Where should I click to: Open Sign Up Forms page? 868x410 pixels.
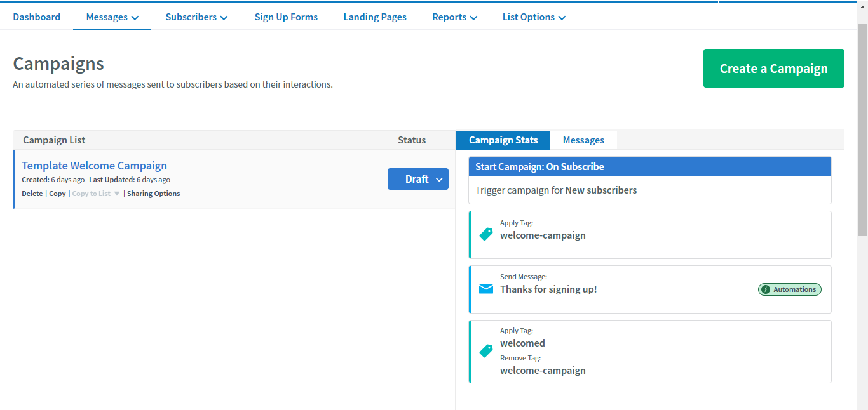click(x=286, y=17)
